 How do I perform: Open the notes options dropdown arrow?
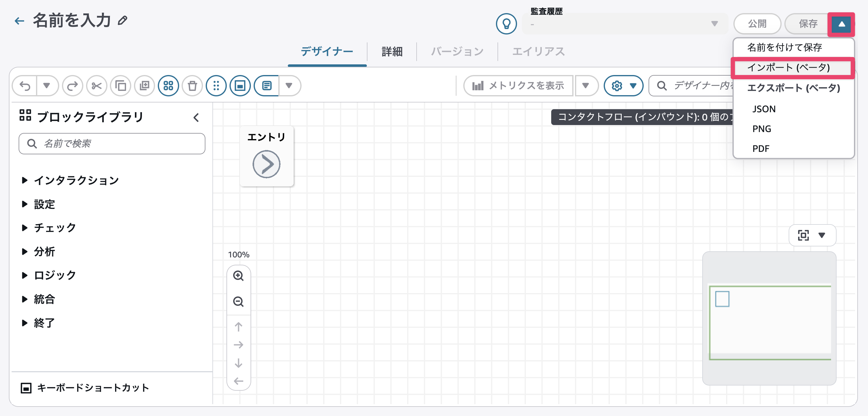pyautogui.click(x=289, y=86)
